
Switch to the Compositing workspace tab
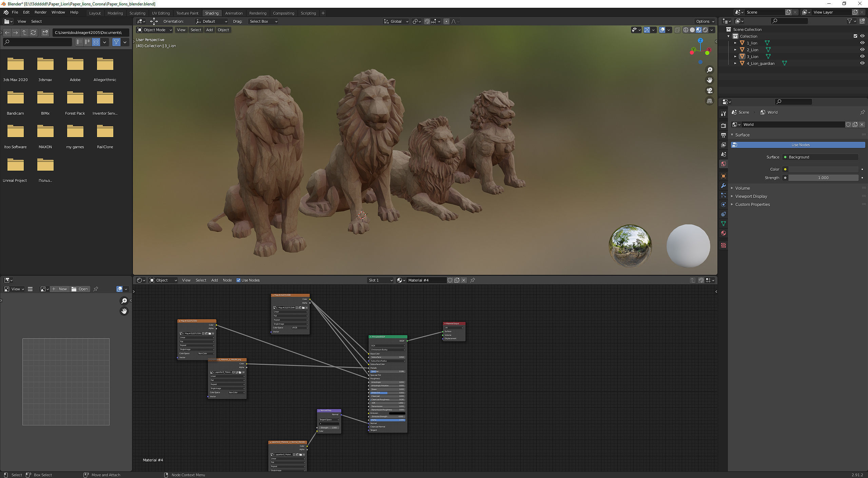pyautogui.click(x=283, y=13)
